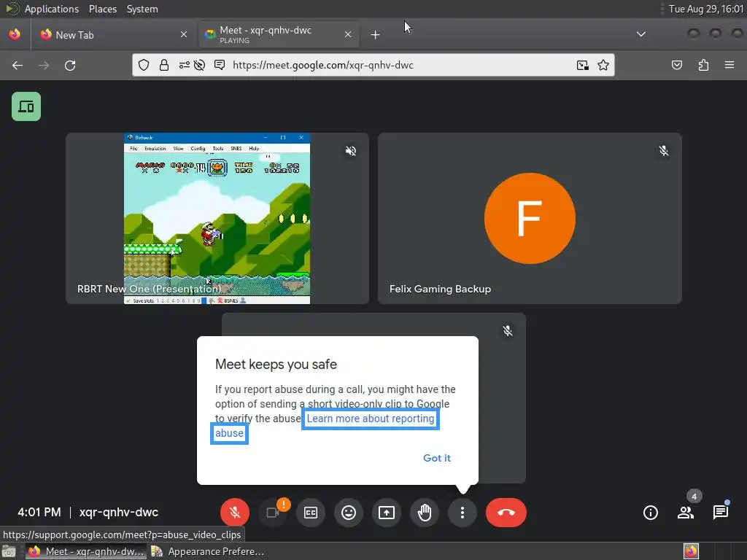Open the extensions puzzle icon
The image size is (747, 560).
click(x=703, y=65)
